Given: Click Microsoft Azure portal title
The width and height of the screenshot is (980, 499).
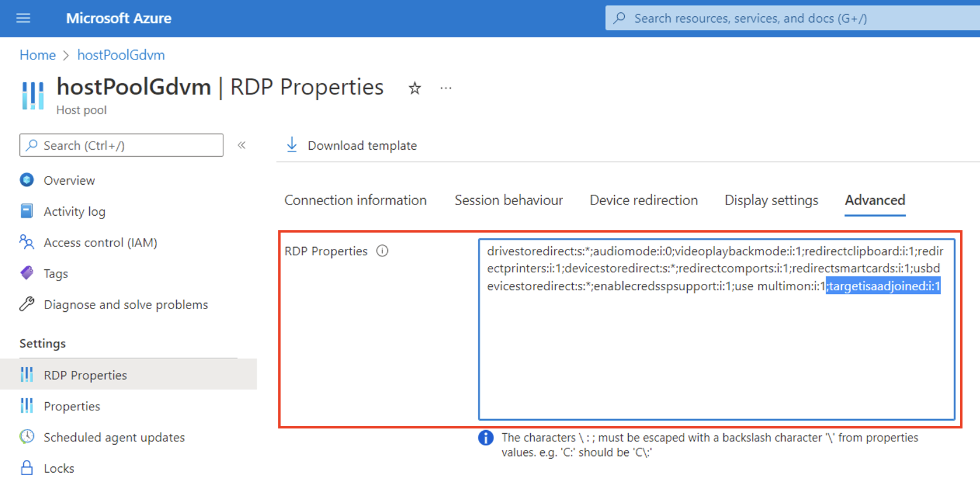Looking at the screenshot, I should 118,18.
